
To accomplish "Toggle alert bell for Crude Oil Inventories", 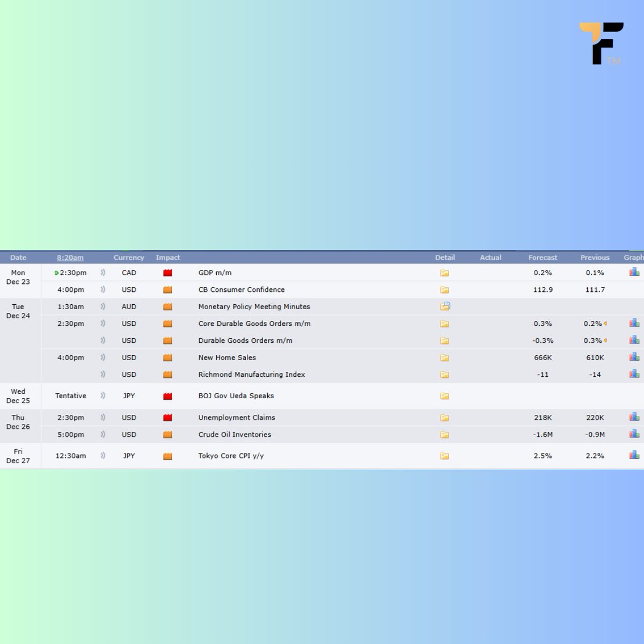I will click(103, 435).
